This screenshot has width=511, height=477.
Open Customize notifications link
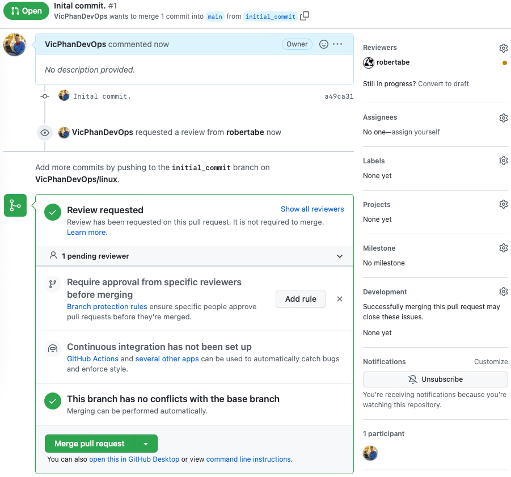(491, 361)
